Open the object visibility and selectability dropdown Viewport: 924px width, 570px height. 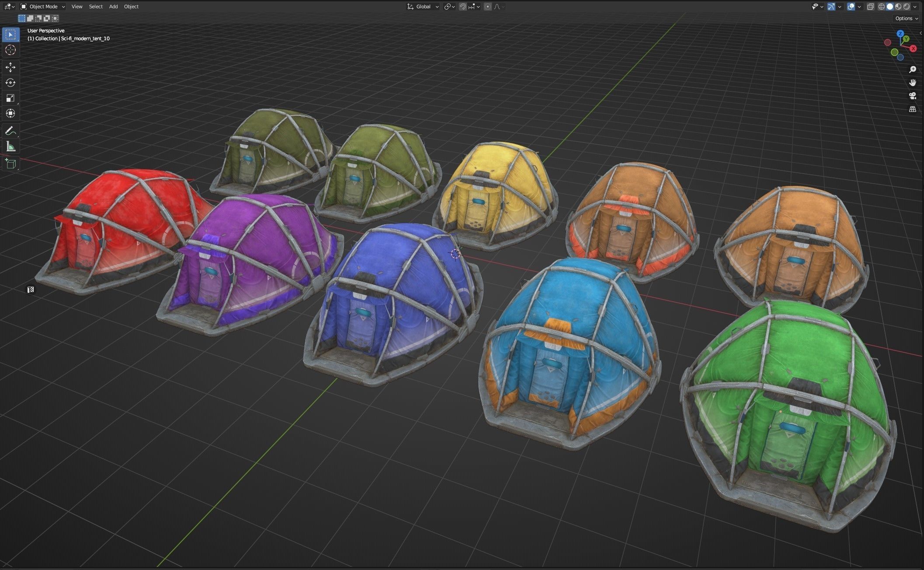coord(817,7)
